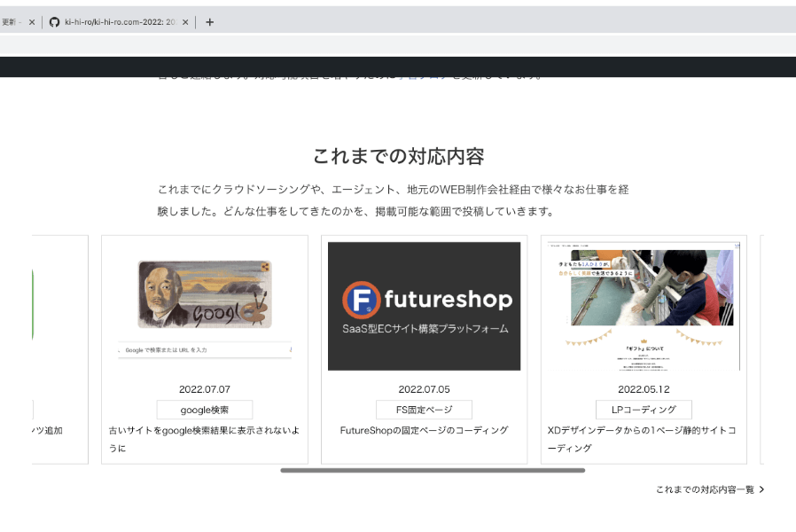Screen dimensions: 796x532
Task: Click the date 2022.05.12
Action: [x=644, y=389]
